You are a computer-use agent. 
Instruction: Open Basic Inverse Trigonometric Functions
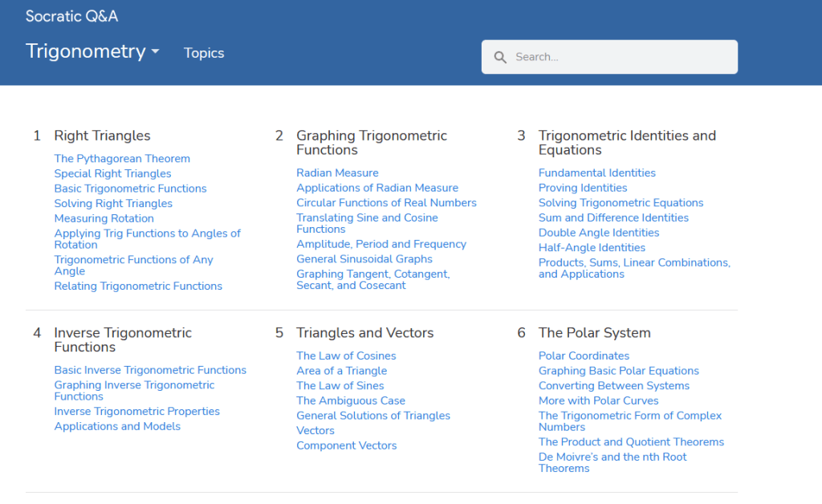click(150, 370)
